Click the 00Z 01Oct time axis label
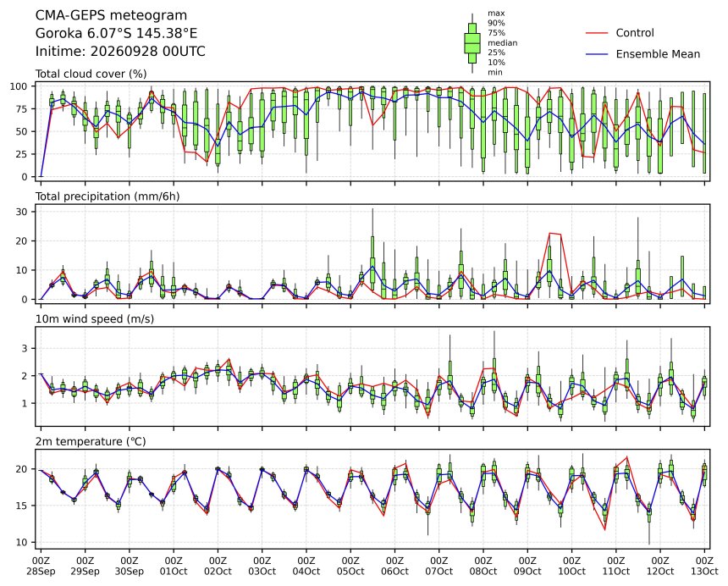Screen dimensions: 728x586 [x=174, y=566]
